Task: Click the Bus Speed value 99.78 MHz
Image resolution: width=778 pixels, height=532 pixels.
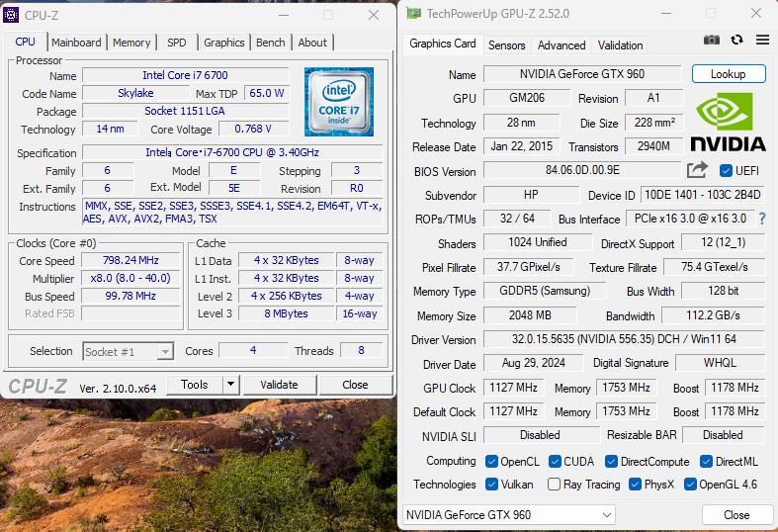Action: tap(130, 296)
